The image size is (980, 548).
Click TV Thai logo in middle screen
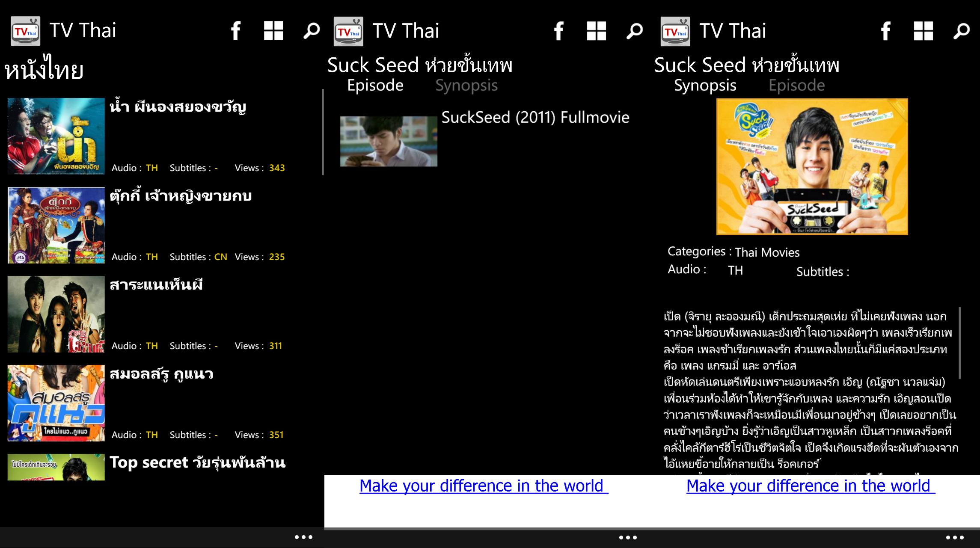point(349,31)
